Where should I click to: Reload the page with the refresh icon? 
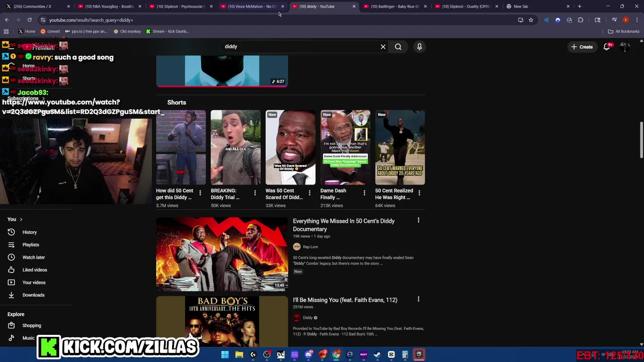click(x=30, y=20)
